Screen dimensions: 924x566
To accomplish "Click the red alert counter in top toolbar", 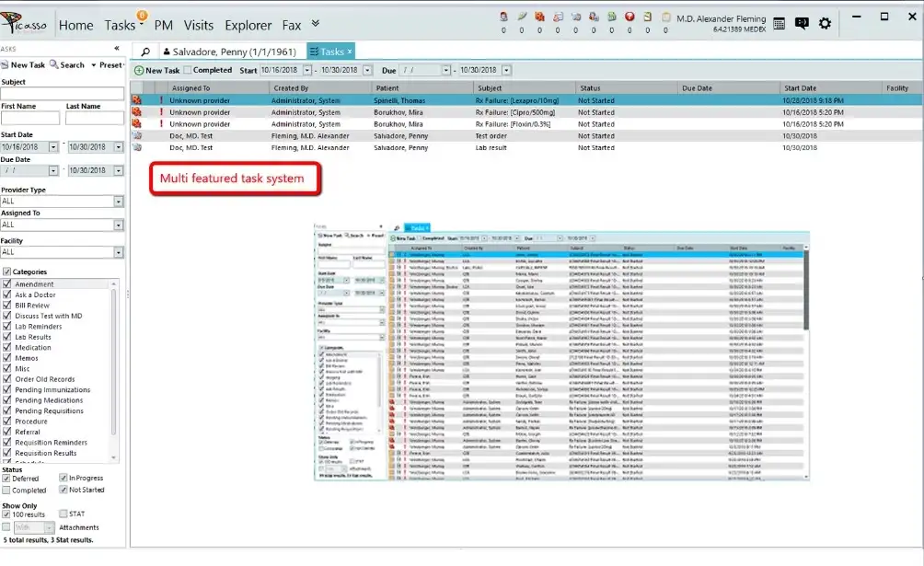I will [x=628, y=15].
